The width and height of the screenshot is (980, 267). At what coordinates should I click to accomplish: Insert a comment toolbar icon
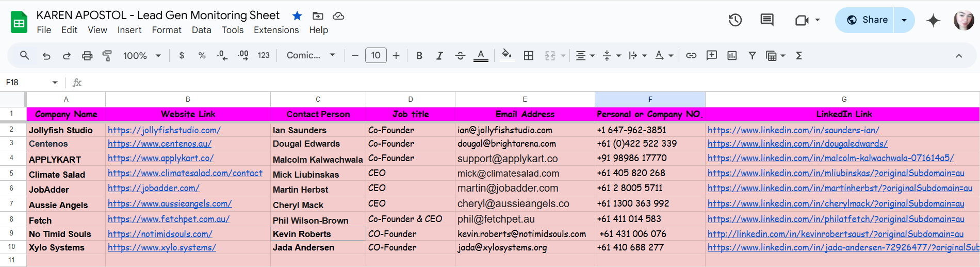pyautogui.click(x=712, y=55)
